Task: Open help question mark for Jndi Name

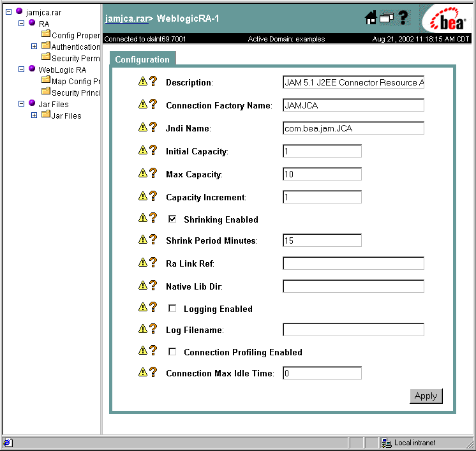Action: (153, 127)
